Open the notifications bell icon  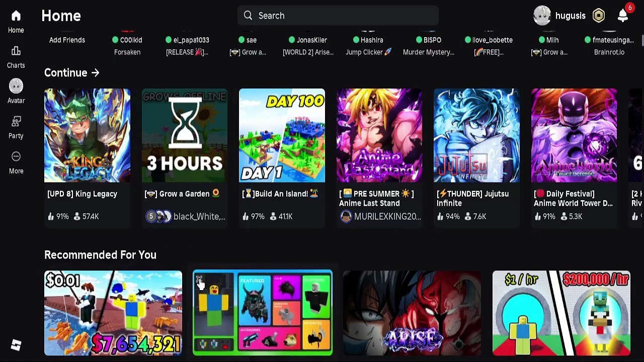(x=623, y=16)
